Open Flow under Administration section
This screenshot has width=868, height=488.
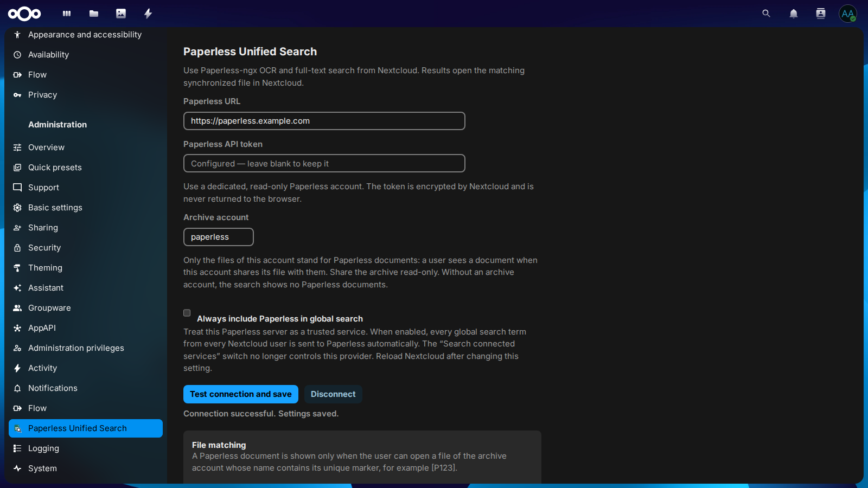pos(86,408)
